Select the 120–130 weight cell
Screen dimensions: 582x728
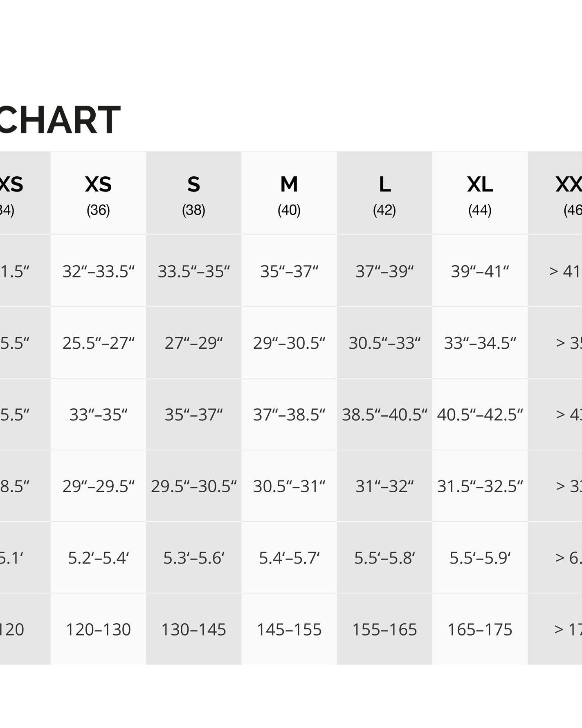click(x=98, y=629)
